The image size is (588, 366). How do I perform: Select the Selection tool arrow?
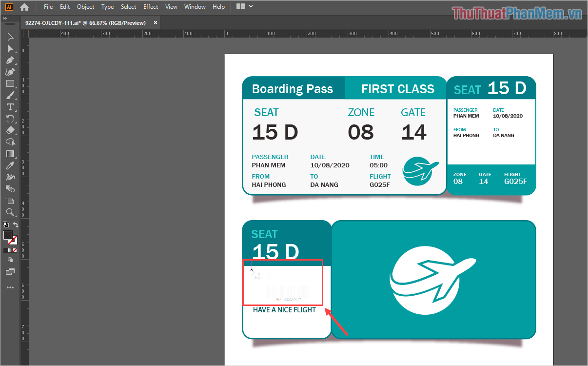pyautogui.click(x=10, y=37)
